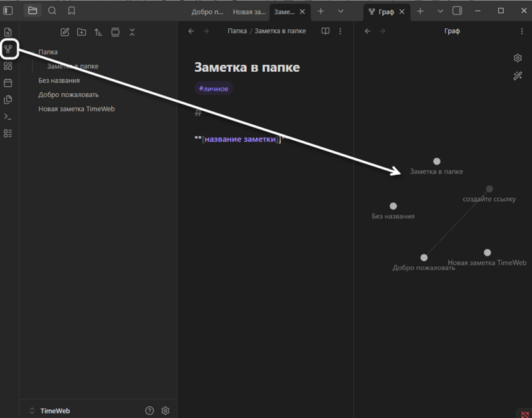532x418 pixels.
Task: Create a new folder via the toolbar icon
Action: coord(82,32)
